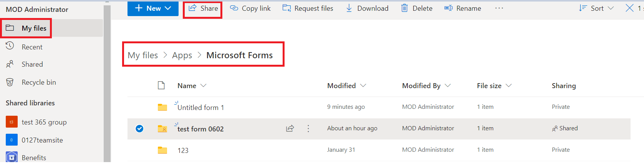
Task: Go to Apps in the breadcrumb
Action: pyautogui.click(x=182, y=55)
